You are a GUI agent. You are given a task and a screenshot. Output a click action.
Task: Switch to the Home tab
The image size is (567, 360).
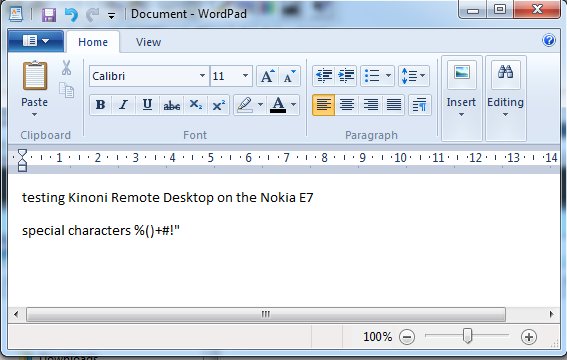click(x=93, y=42)
